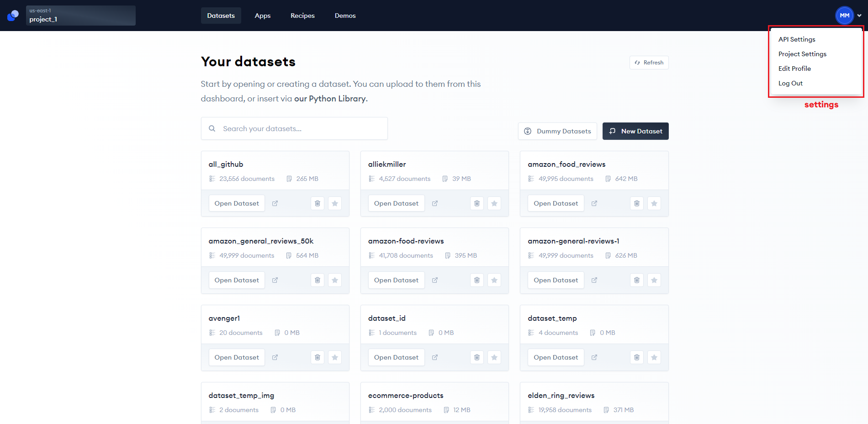
Task: Delete the amazon_general_reviews_50k dataset
Action: [x=318, y=280]
